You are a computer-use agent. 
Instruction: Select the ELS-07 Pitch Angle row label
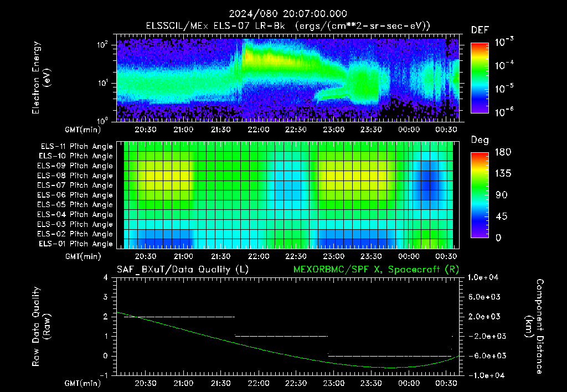pos(75,185)
